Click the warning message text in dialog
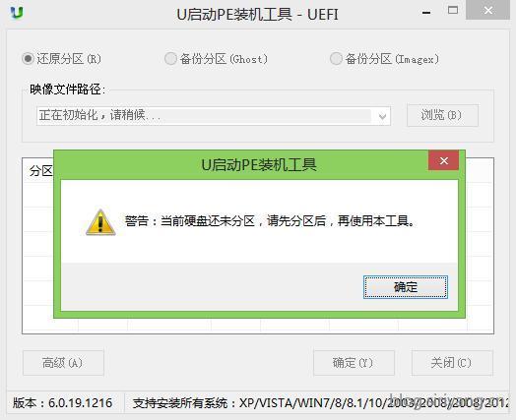This screenshot has width=516, height=420. (x=270, y=221)
